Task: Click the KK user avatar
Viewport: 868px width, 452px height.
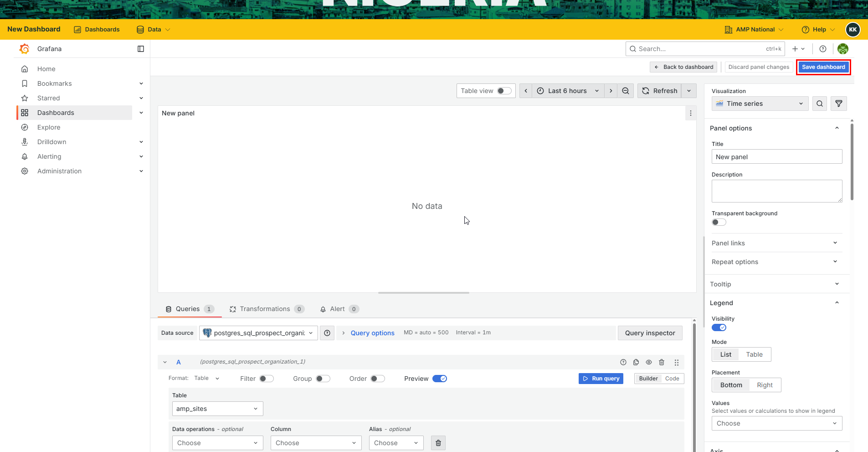Action: click(x=853, y=29)
